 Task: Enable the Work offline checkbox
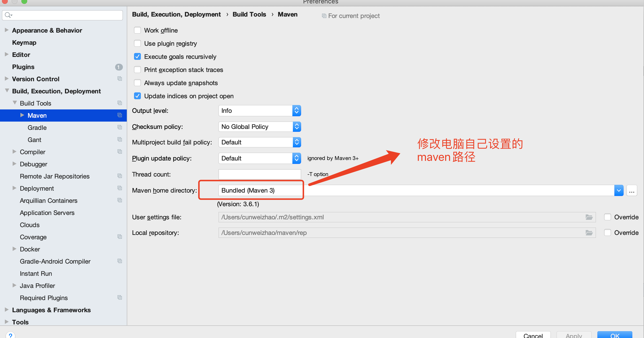[137, 30]
